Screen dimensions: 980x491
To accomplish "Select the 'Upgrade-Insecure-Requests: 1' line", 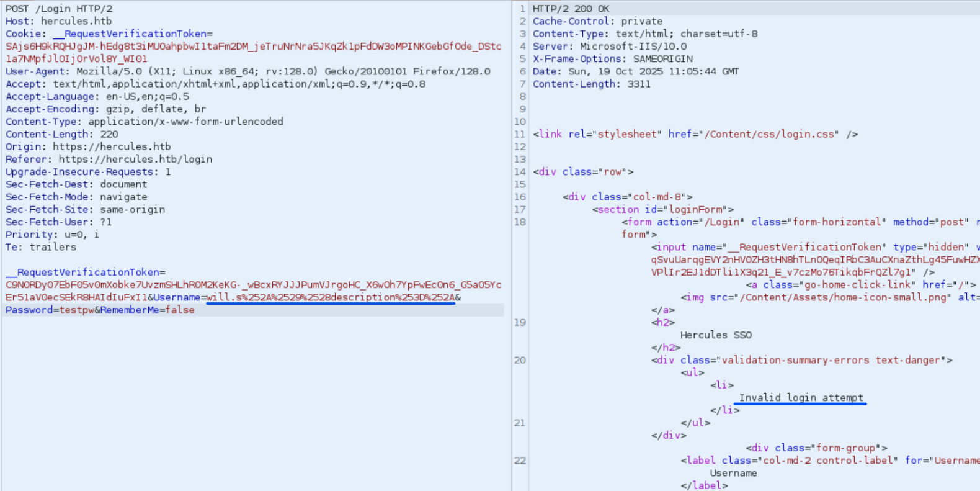I will click(x=88, y=171).
